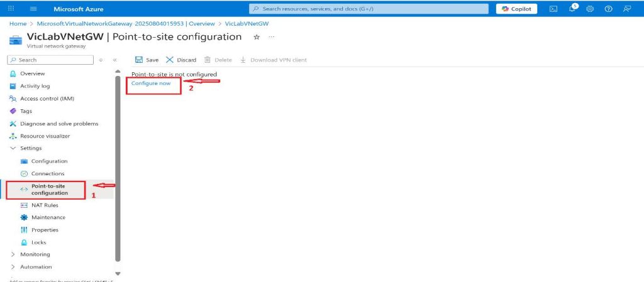
Task: Open portal settings gear
Action: point(590,9)
